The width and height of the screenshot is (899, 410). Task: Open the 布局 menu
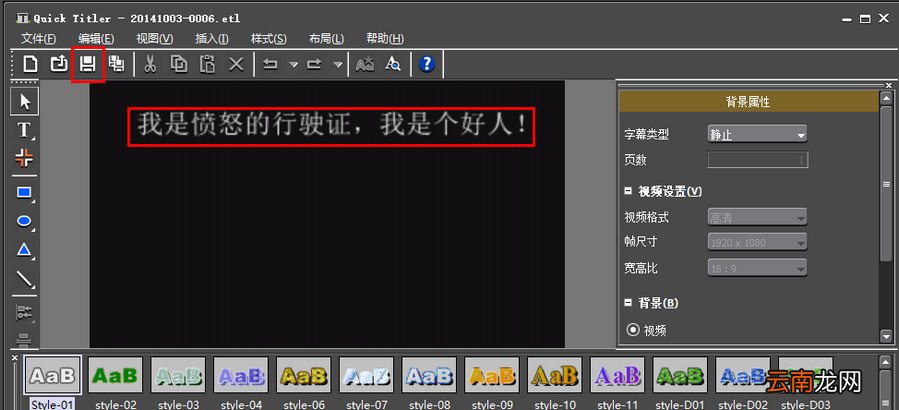(326, 39)
